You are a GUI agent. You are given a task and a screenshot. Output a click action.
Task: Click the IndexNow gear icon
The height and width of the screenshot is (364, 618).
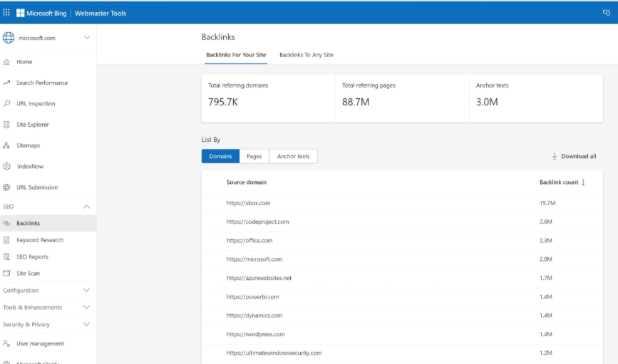(x=6, y=166)
